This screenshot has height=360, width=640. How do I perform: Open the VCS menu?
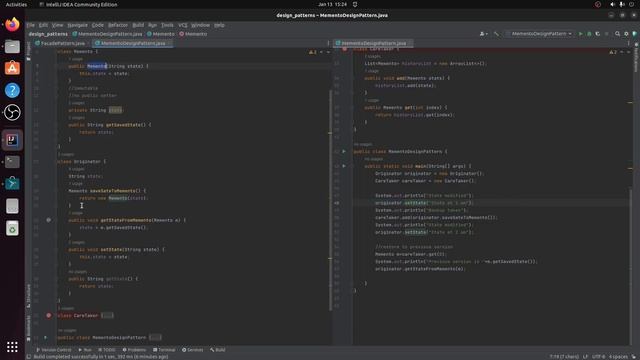coord(182,25)
